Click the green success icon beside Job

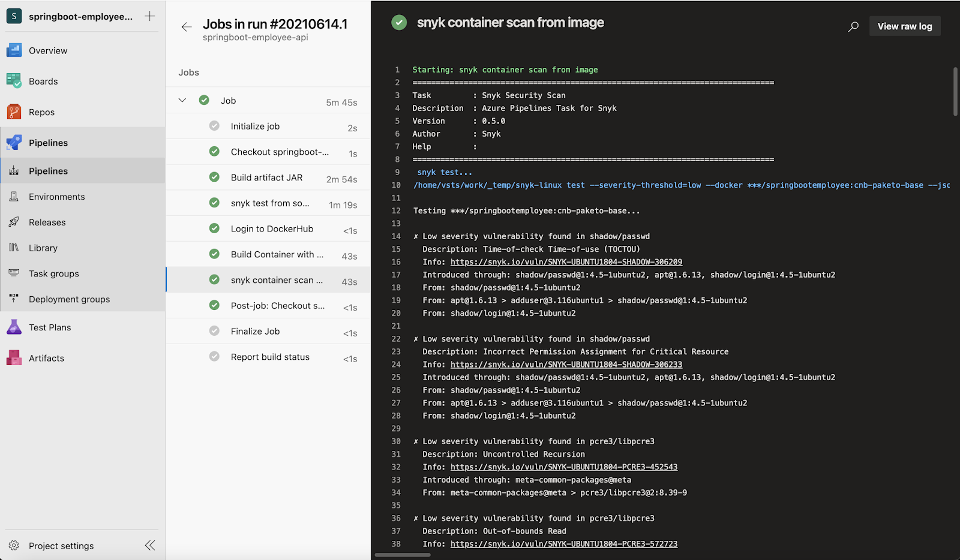tap(204, 100)
